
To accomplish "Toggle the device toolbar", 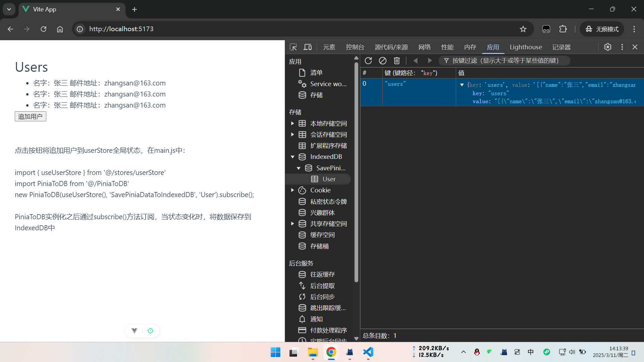I will 308,47.
